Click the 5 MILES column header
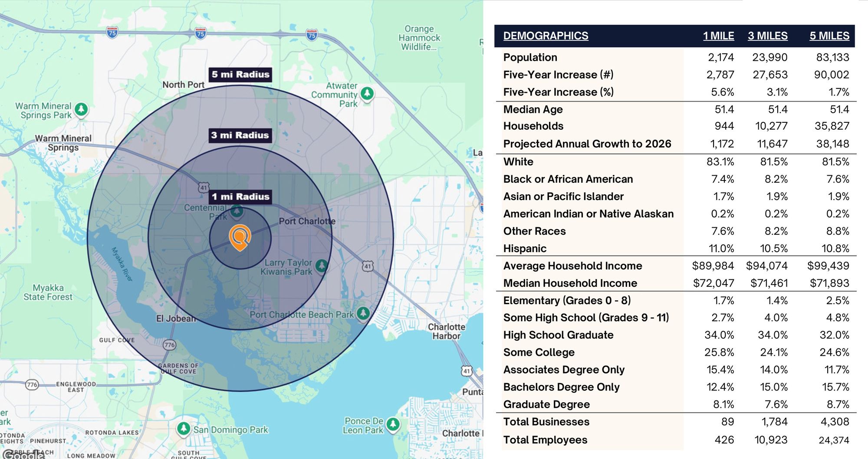This screenshot has height=459, width=868. (x=829, y=36)
